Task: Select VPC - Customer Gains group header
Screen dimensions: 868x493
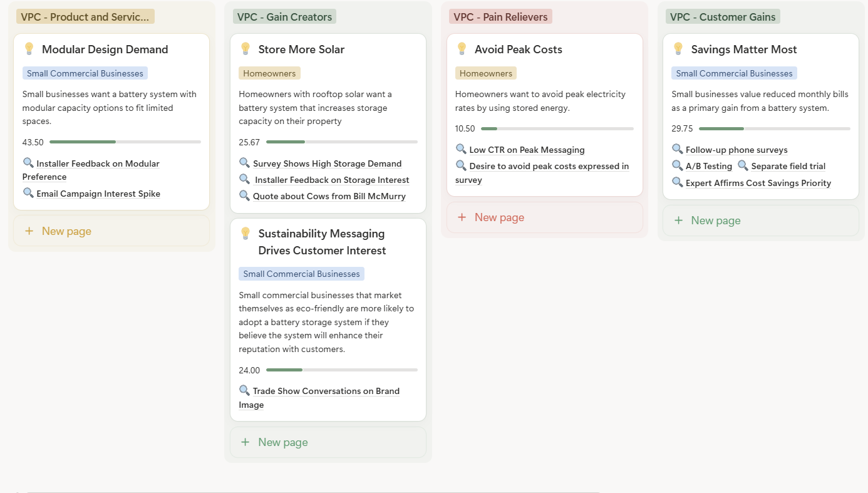Action: coord(722,17)
